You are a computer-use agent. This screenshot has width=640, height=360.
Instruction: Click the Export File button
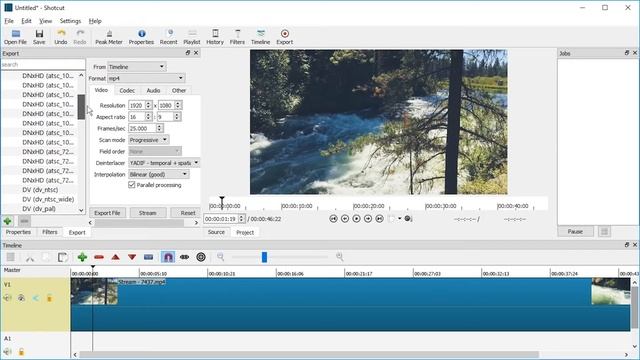[107, 213]
